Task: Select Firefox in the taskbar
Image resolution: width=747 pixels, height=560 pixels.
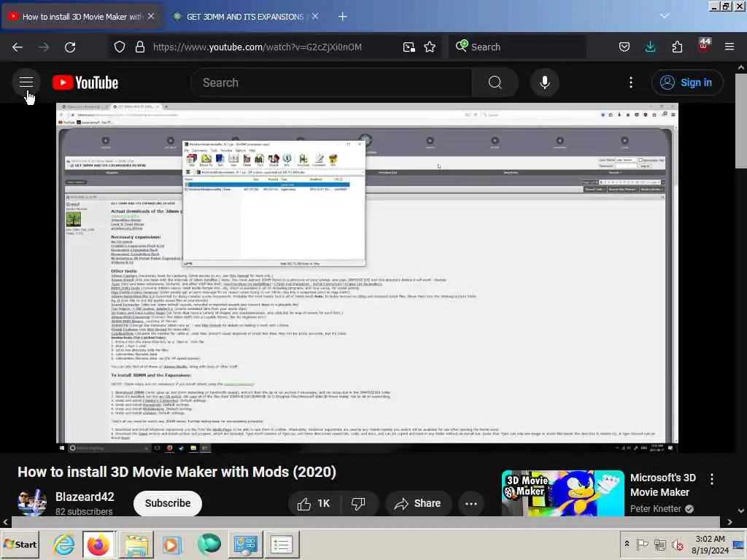Action: [98, 544]
